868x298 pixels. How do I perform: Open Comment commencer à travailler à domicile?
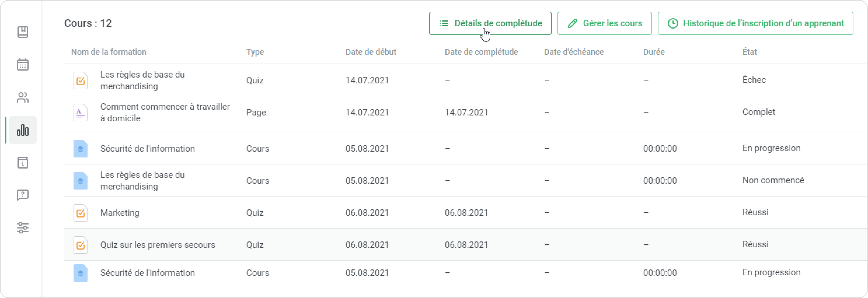coord(165,113)
